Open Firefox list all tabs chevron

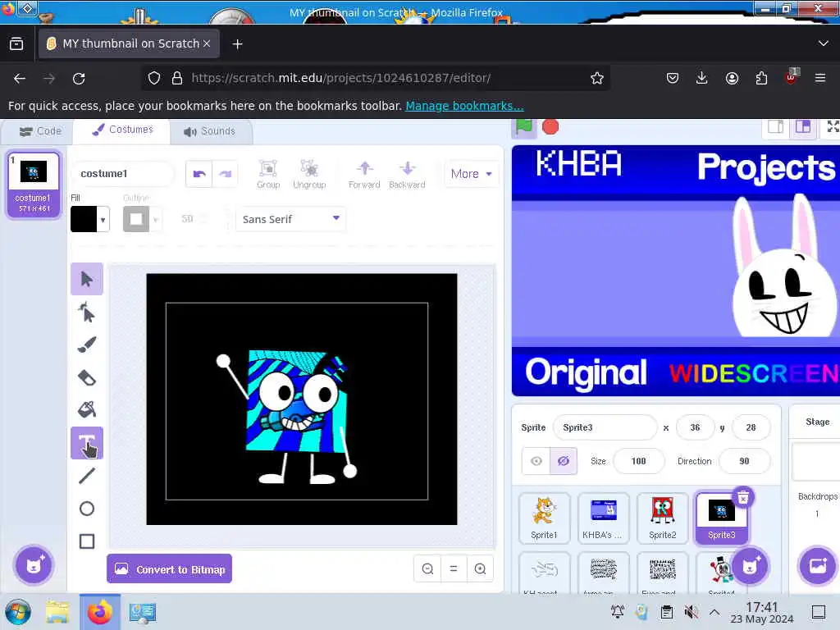(824, 43)
